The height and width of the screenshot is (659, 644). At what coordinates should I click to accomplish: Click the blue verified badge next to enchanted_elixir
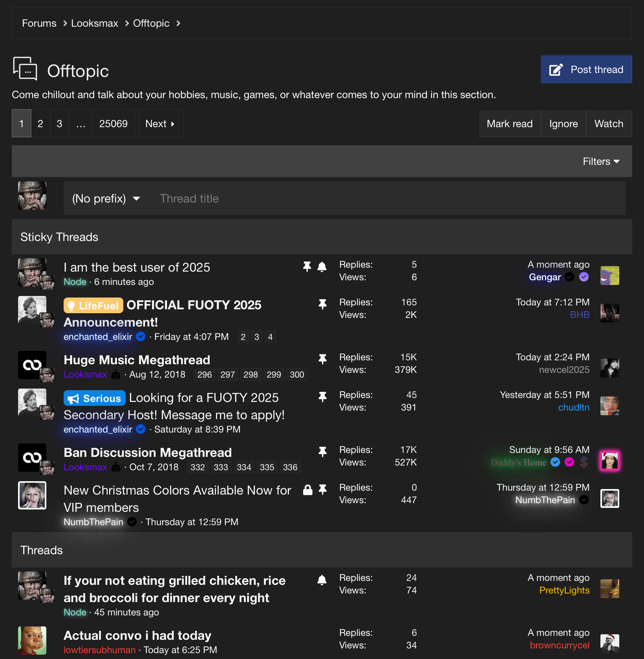141,337
